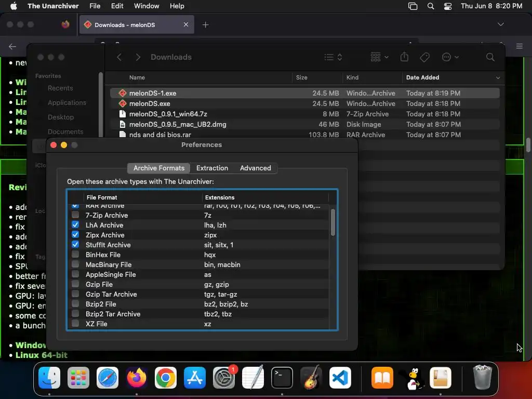Click the archive formats list scrollbar
532x399 pixels.
(333, 222)
